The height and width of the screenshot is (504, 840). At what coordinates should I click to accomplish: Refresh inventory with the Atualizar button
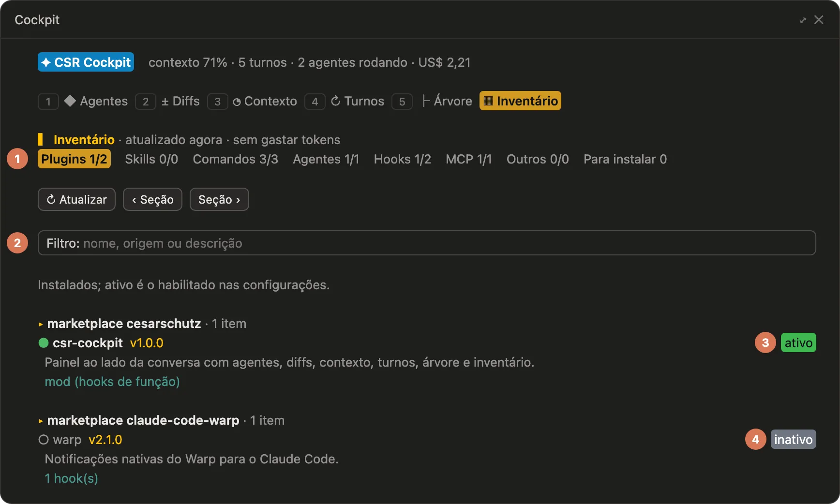click(x=76, y=199)
